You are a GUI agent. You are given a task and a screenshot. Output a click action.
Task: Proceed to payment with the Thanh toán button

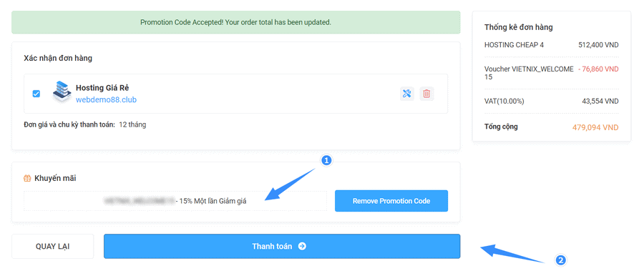tap(282, 247)
